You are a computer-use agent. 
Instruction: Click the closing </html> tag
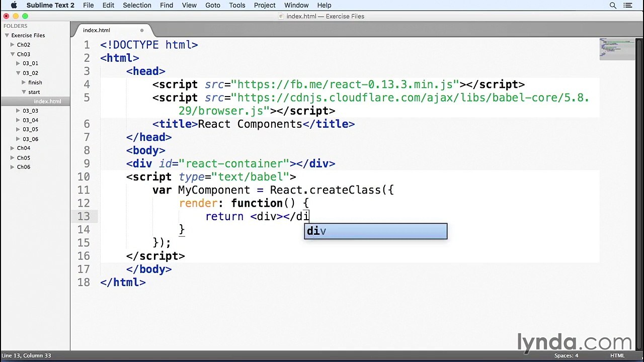(123, 283)
